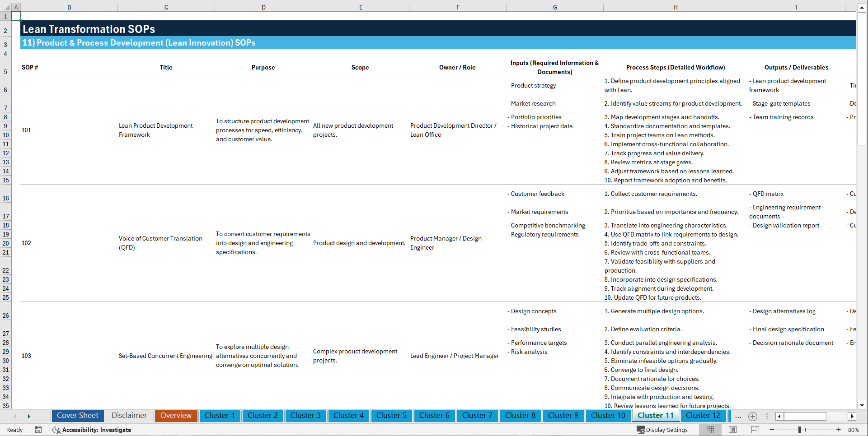Switch to the Cluster 12 sheet tab
This screenshot has width=868, height=436.
703,416
